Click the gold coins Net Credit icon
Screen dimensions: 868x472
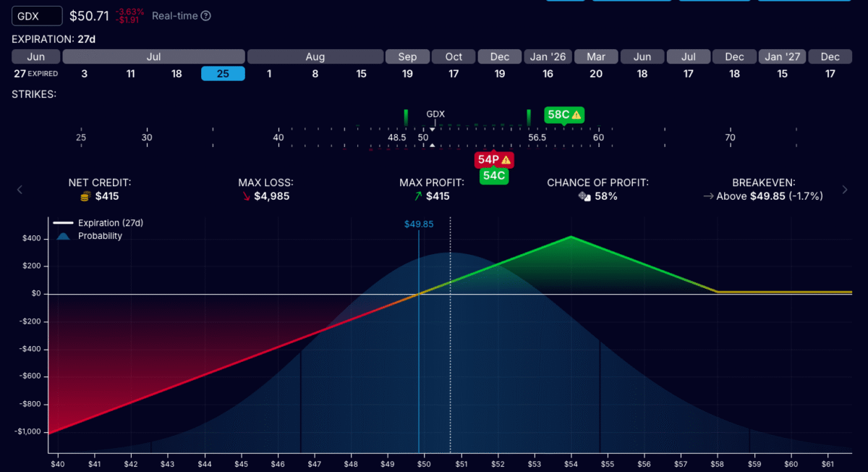(x=85, y=196)
